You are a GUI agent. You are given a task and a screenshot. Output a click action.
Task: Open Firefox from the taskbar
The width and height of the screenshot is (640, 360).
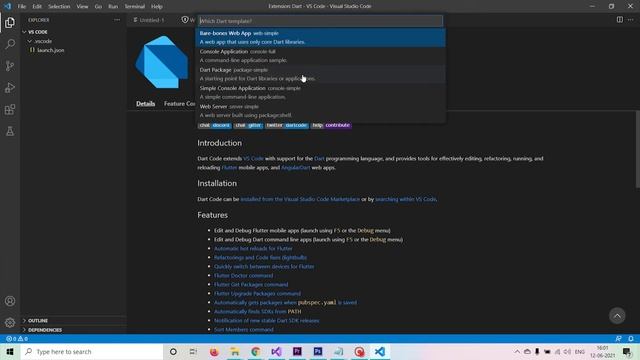coord(214,351)
